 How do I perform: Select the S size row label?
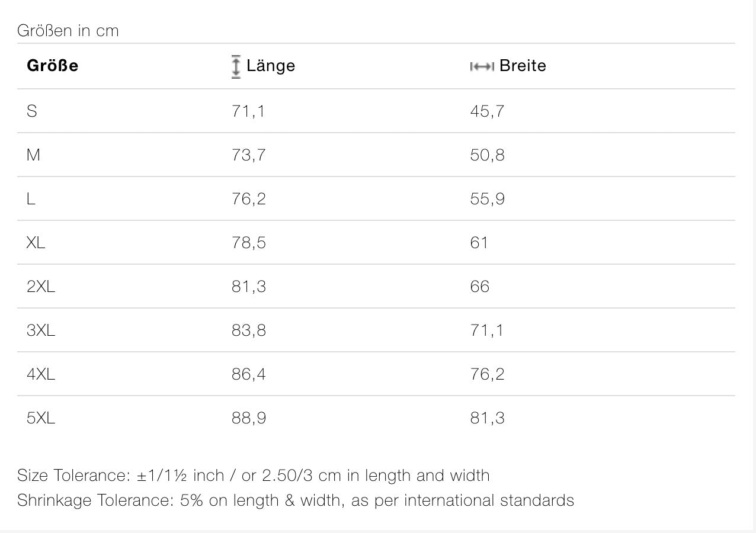[32, 111]
